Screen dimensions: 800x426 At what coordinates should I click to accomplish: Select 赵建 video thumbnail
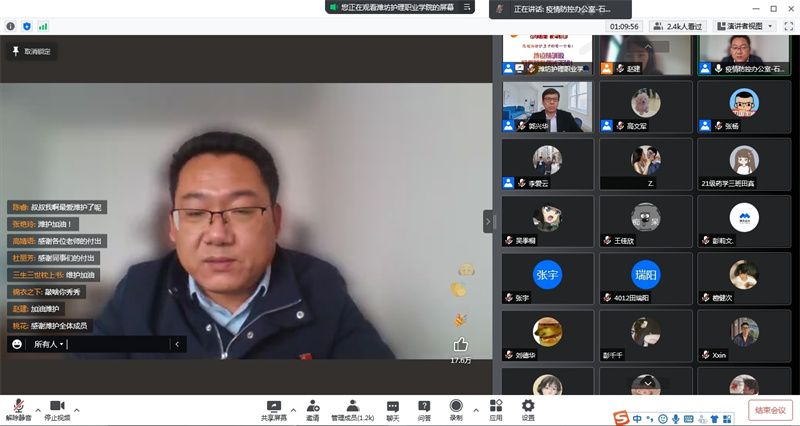[645, 55]
